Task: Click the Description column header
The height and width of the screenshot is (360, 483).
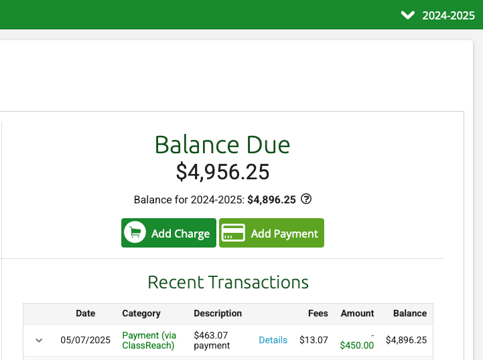Action: point(218,313)
